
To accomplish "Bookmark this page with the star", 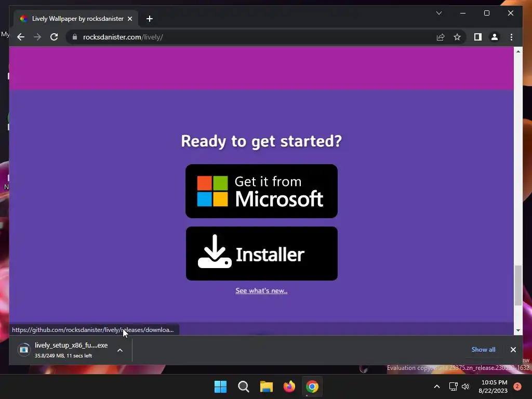I will tap(457, 37).
